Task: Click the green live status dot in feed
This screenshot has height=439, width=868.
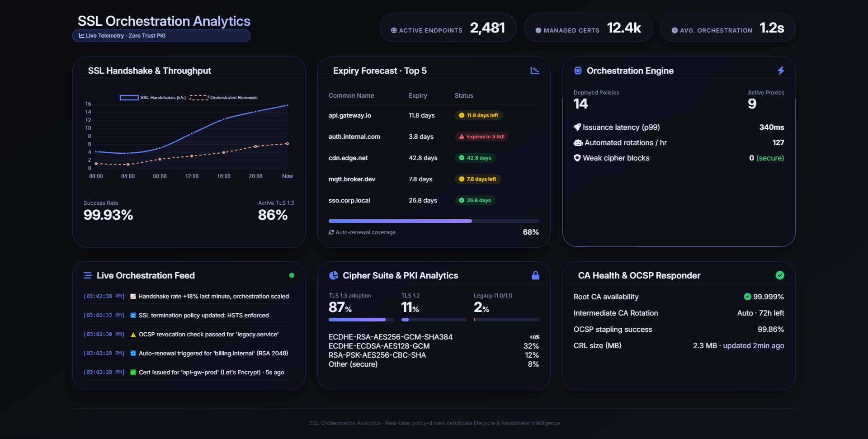Action: click(x=292, y=275)
